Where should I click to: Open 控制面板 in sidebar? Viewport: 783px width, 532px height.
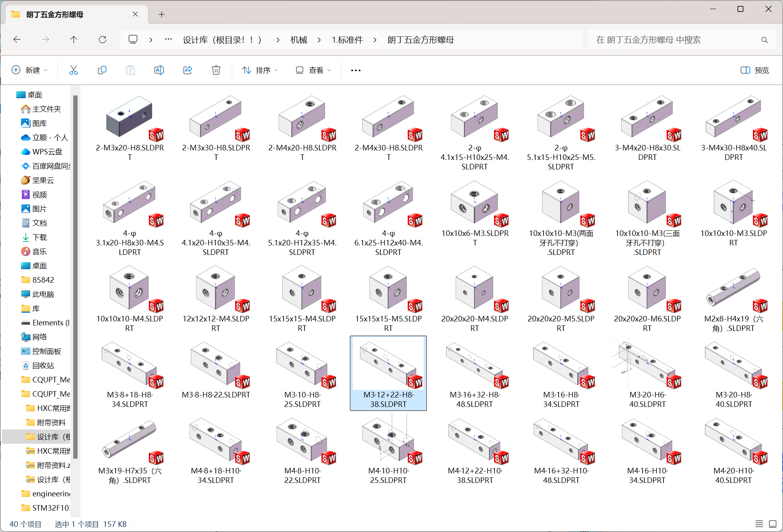(41, 351)
